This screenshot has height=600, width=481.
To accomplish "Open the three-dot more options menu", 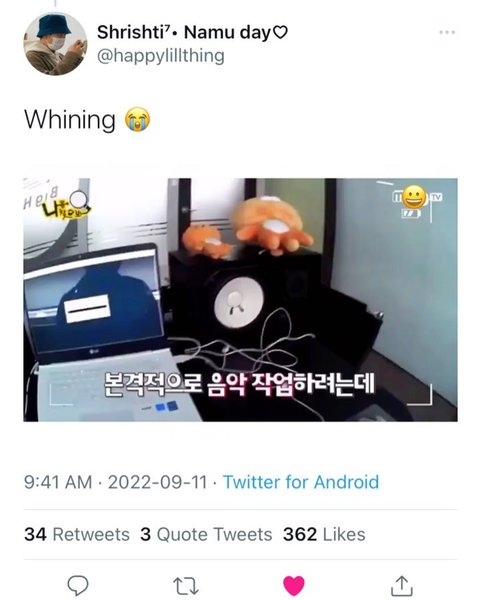I will (447, 32).
